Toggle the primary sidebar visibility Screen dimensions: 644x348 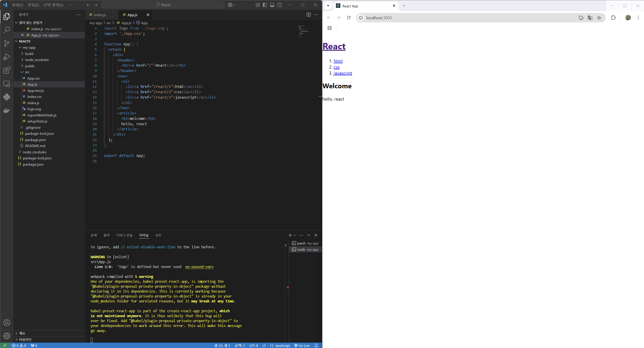tap(265, 5)
